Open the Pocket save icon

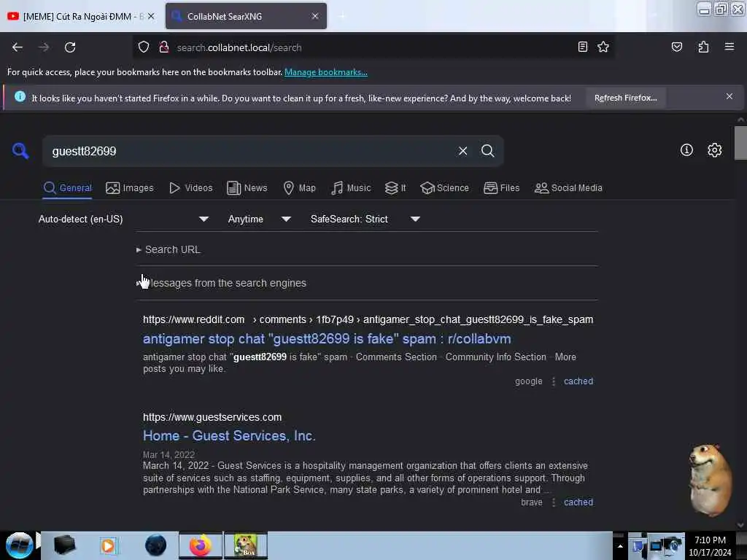676,47
